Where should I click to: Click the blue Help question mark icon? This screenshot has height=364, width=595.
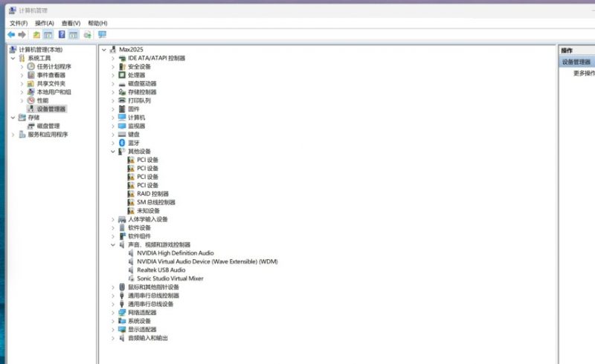tap(62, 35)
